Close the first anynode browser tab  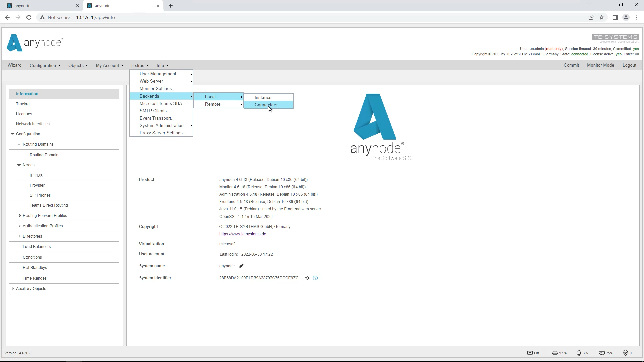pyautogui.click(x=77, y=6)
